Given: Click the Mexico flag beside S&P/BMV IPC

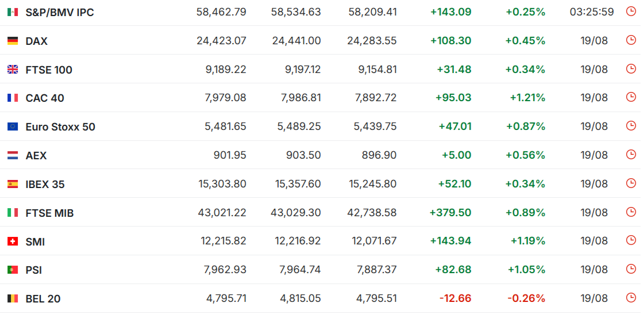Looking at the screenshot, I should 13,12.
